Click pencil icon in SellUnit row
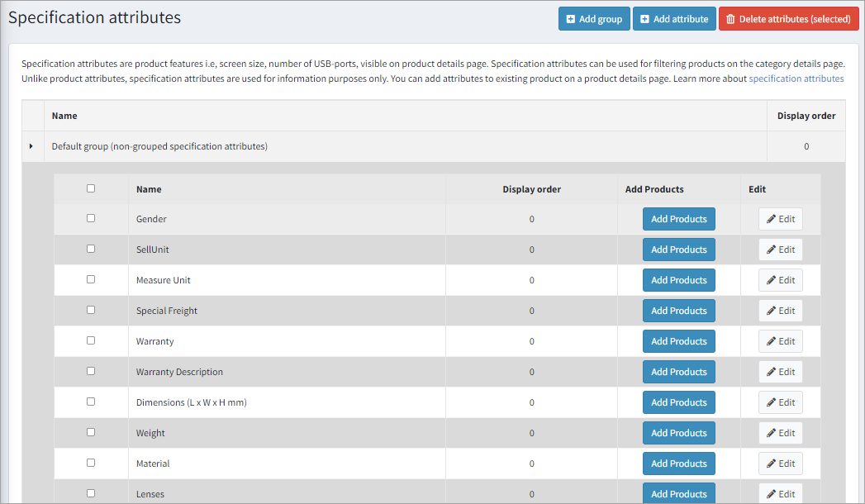865x504 pixels. click(771, 250)
